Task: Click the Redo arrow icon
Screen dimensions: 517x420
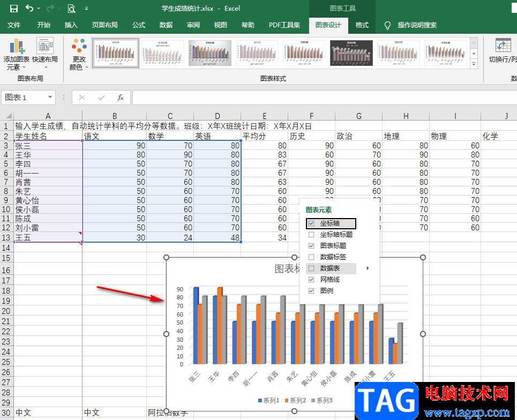Action: 50,8
